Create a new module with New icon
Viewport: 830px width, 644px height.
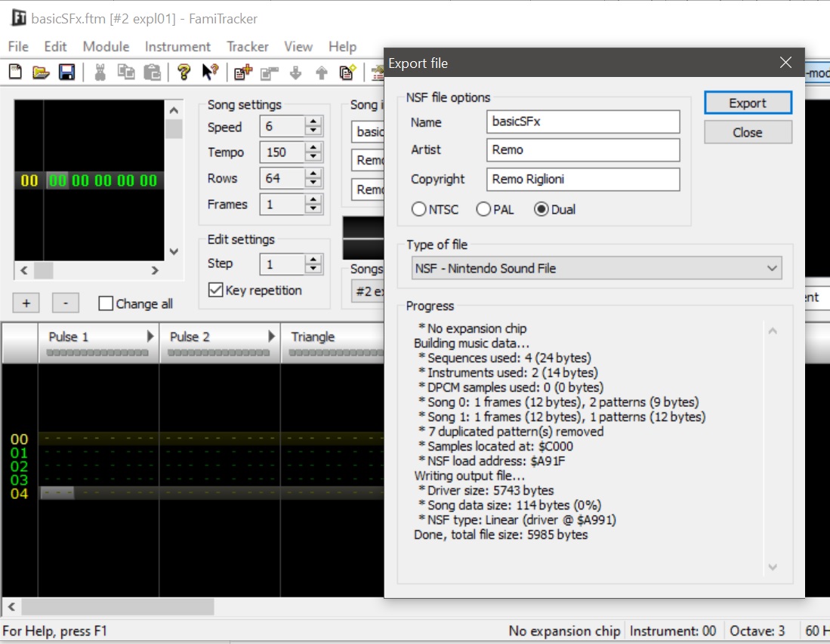[15, 72]
